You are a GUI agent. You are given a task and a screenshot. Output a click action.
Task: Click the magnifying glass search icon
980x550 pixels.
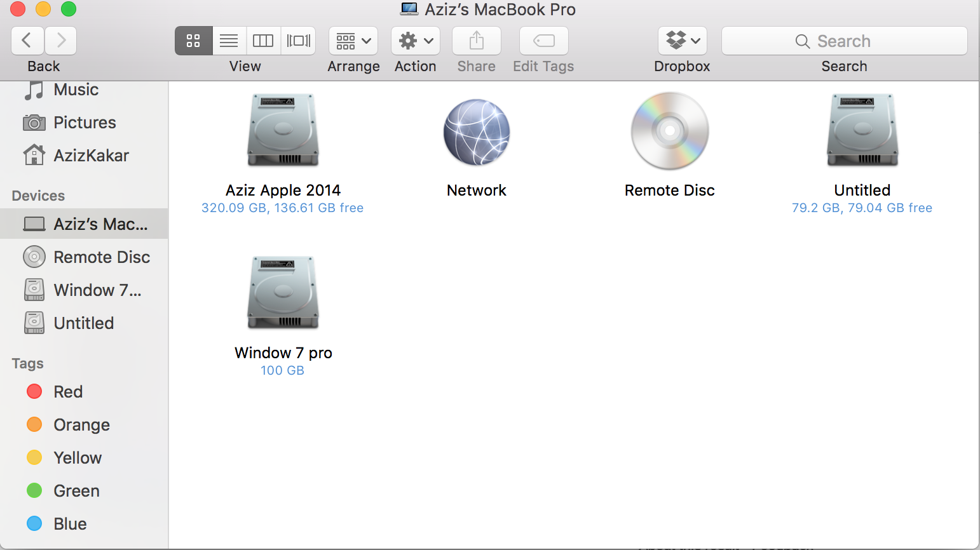point(803,41)
